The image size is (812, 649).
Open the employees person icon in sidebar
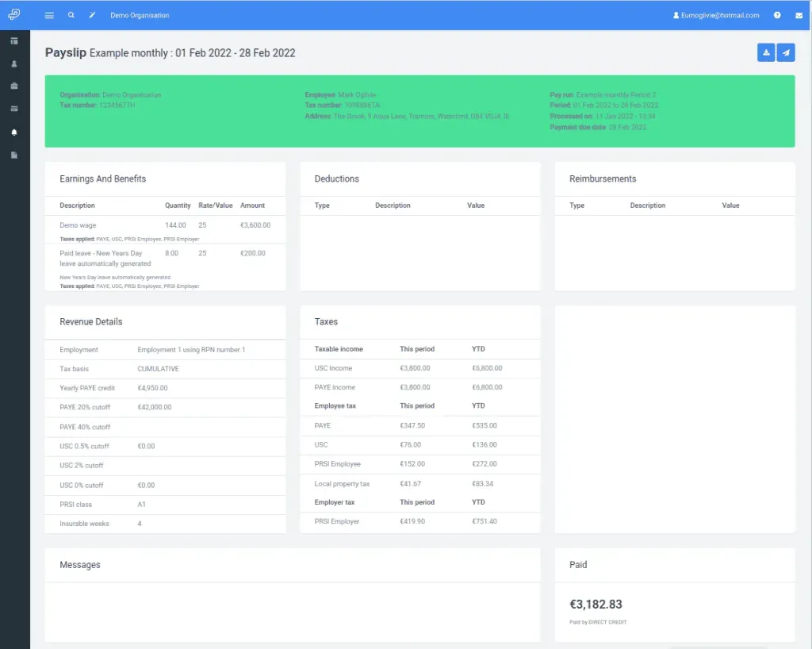point(14,63)
